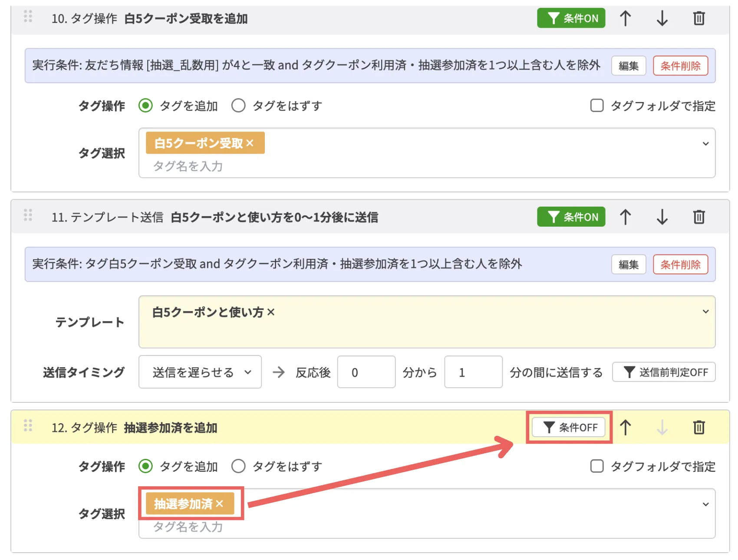Delete action 12 with trash icon
Screen dimensions: 738x560
699,427
